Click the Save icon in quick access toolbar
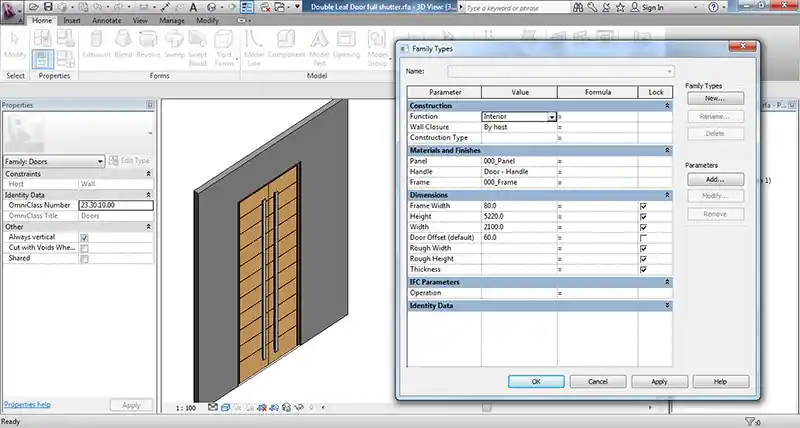The width and height of the screenshot is (800, 428). click(48, 7)
